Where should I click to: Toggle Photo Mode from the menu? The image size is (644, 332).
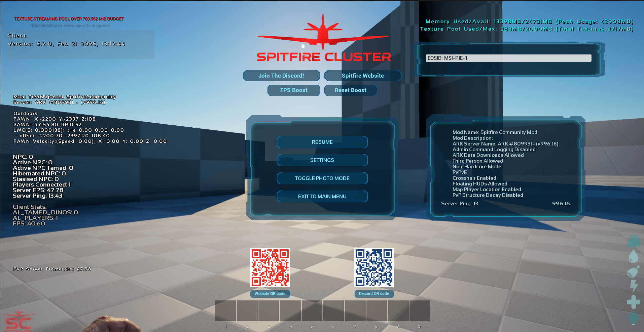pyautogui.click(x=322, y=178)
